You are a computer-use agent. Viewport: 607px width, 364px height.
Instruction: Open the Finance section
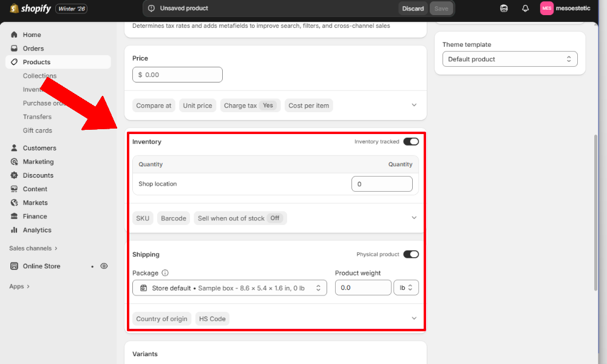(x=38, y=216)
